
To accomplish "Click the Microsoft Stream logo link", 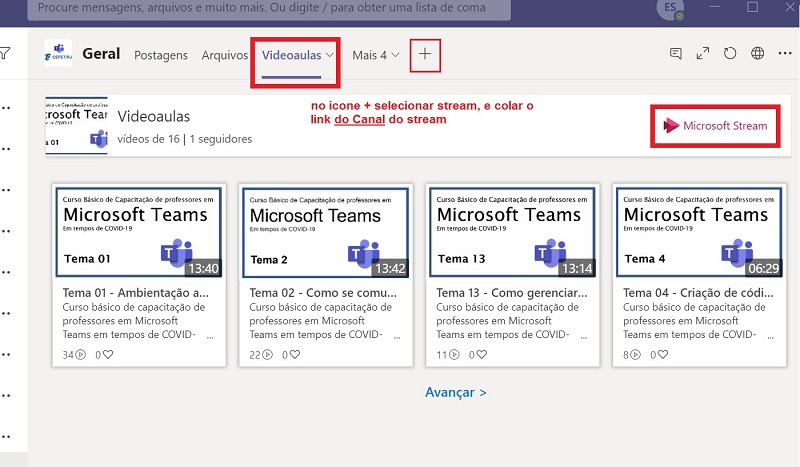I will [x=715, y=126].
